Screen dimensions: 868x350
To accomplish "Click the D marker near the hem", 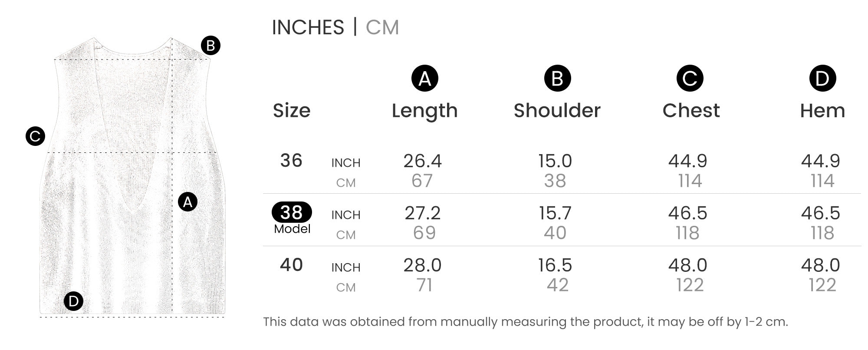I will pyautogui.click(x=73, y=301).
